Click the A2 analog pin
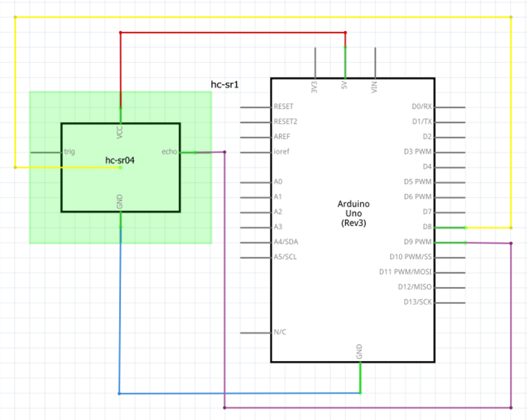This screenshot has height=420, width=527. (256, 213)
